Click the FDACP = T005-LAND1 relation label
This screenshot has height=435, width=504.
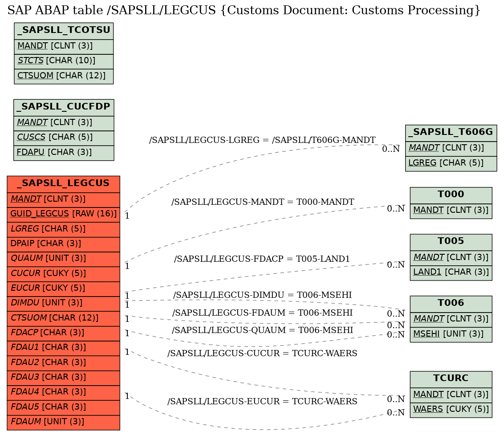(x=262, y=259)
